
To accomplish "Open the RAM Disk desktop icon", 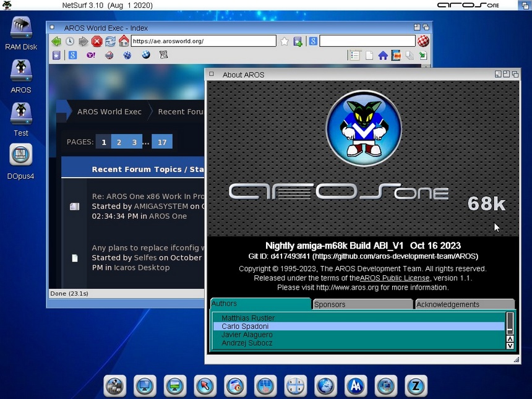I will pos(21,28).
